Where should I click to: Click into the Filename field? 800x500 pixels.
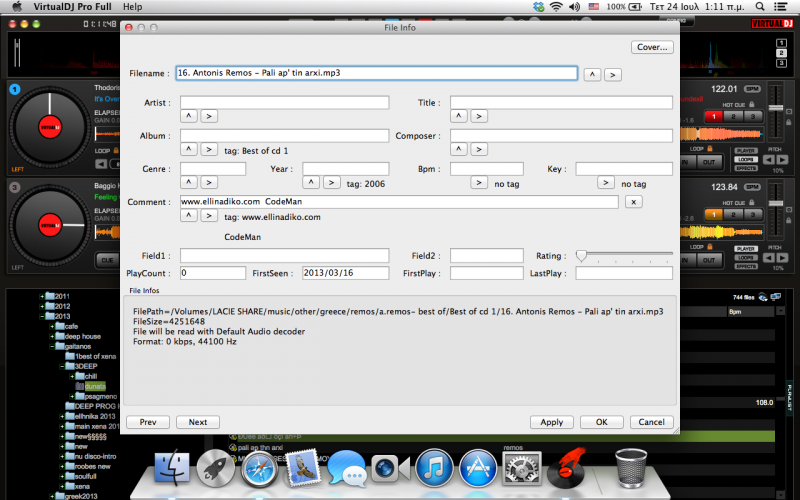[377, 73]
